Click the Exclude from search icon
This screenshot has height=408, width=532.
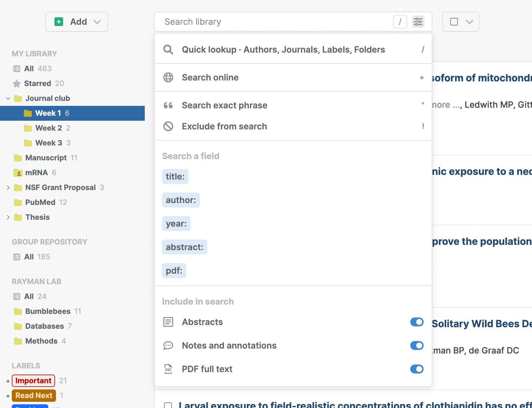[x=168, y=126]
